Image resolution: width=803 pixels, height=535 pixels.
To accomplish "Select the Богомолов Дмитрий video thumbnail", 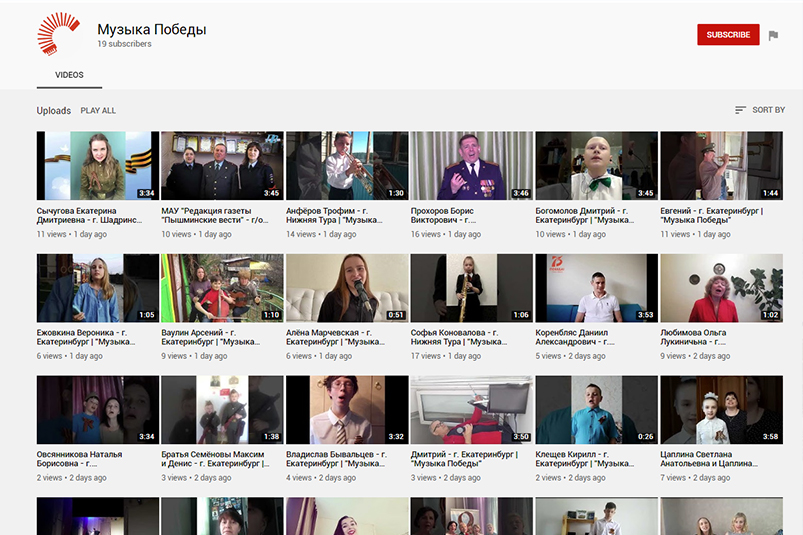I will 596,166.
